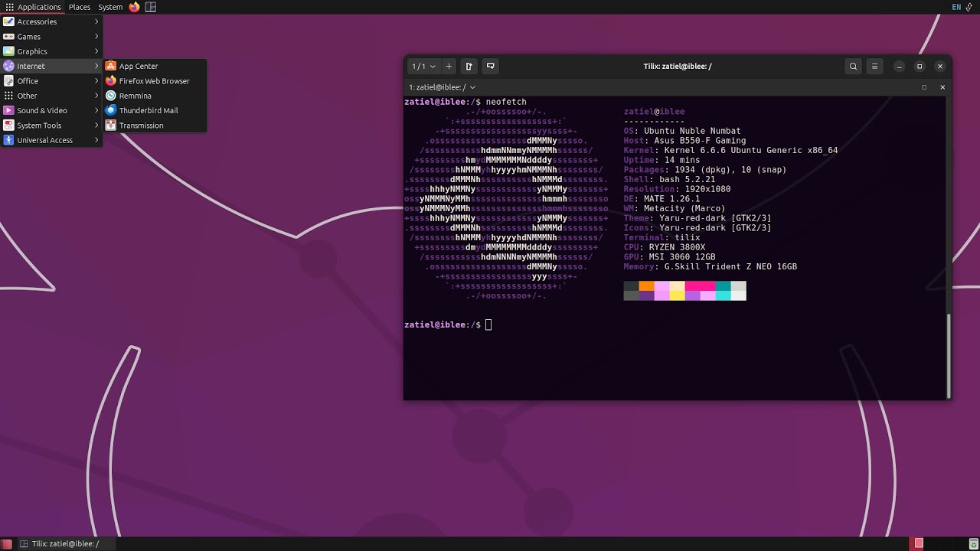Click the 'Icons: Yaru-red-dark' line
Screen dimensions: 980x551
coord(697,228)
